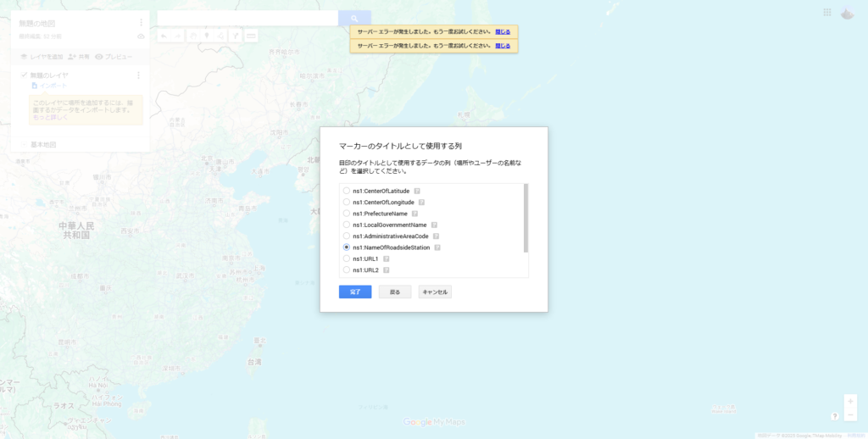868x439 pixels.
Task: Expand the 基本地図 base map section
Action: tap(24, 144)
